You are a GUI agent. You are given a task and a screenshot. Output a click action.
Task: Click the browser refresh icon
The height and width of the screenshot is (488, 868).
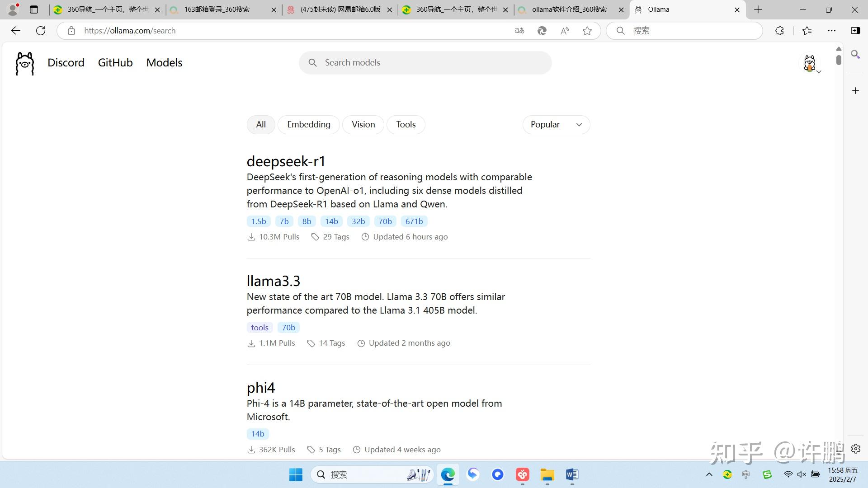(x=41, y=31)
